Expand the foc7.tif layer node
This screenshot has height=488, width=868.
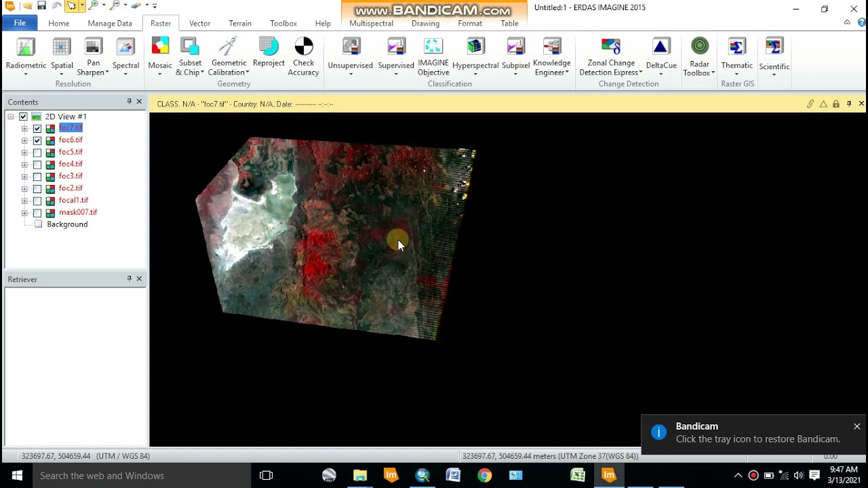click(x=24, y=128)
